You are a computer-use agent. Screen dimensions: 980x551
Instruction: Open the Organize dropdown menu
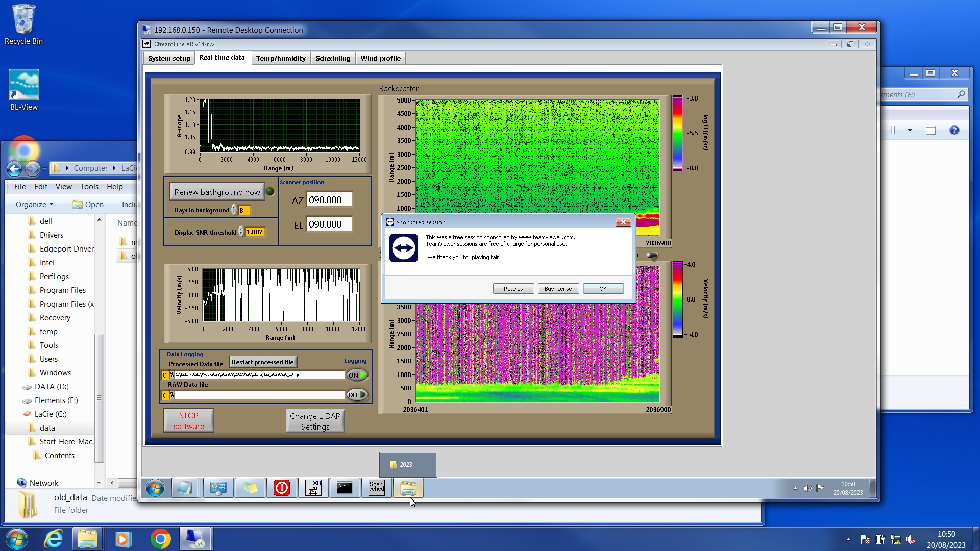coord(34,205)
